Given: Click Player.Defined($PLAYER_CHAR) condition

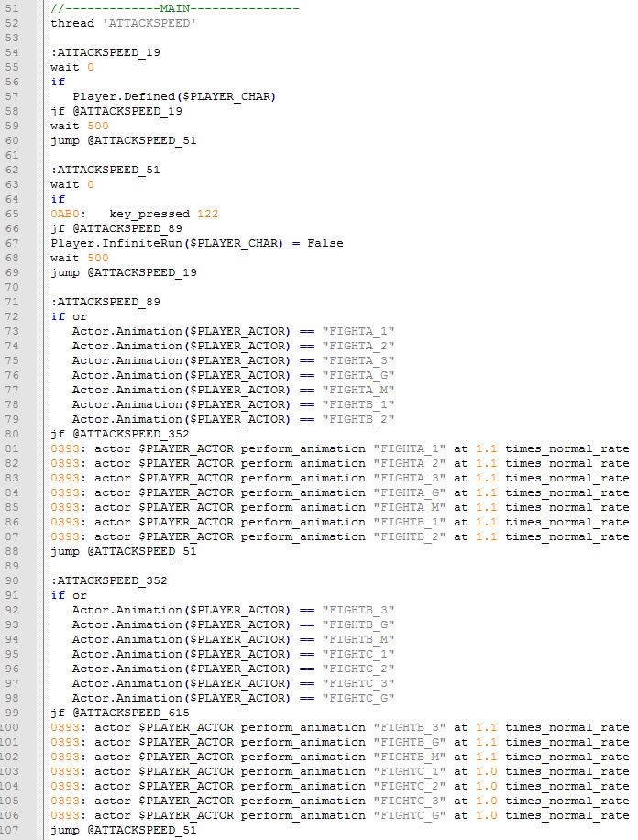Looking at the screenshot, I should 174,96.
